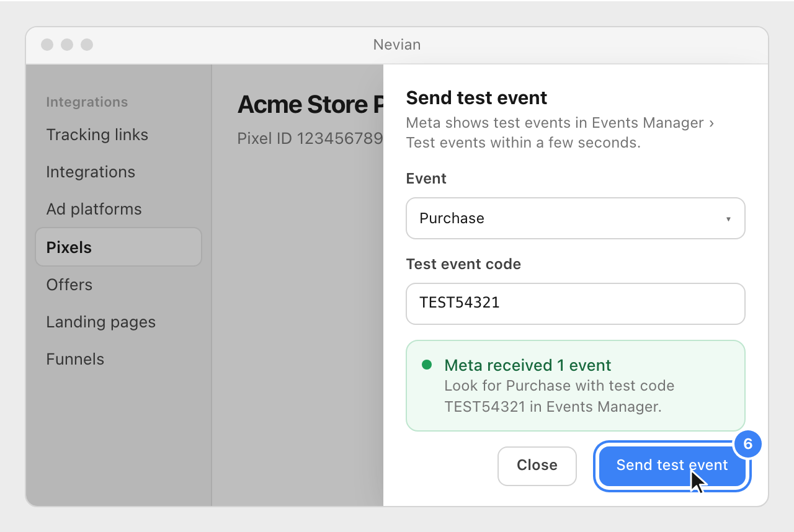
Task: Open Funnels from the sidebar
Action: (75, 359)
